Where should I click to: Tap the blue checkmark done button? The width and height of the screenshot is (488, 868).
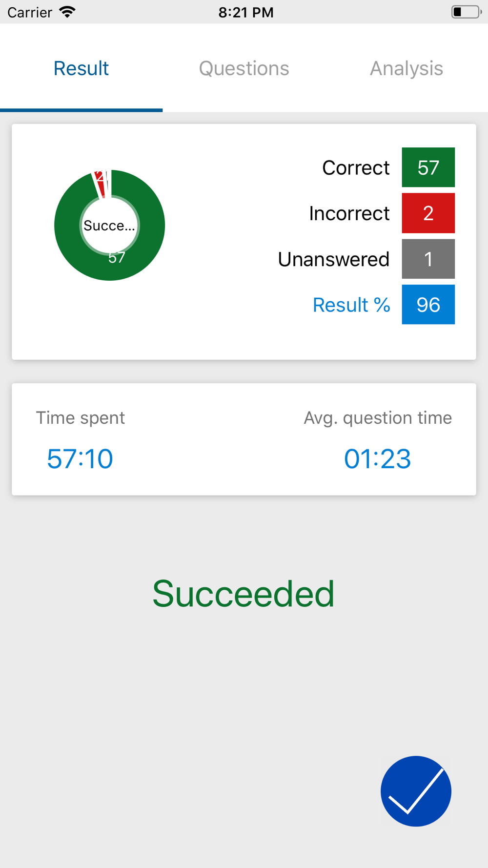(416, 791)
